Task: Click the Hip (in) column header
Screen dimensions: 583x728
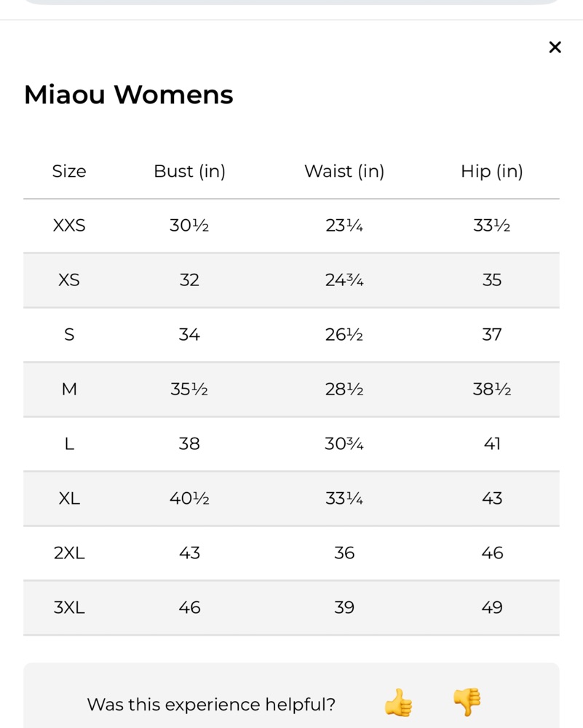Action: tap(492, 171)
